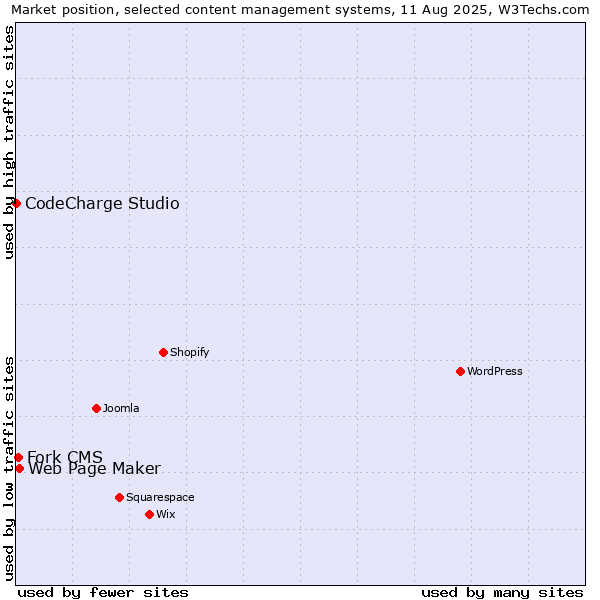This screenshot has height=600, width=600.
Task: Click the 'Web Page Maker' label
Action: click(95, 469)
